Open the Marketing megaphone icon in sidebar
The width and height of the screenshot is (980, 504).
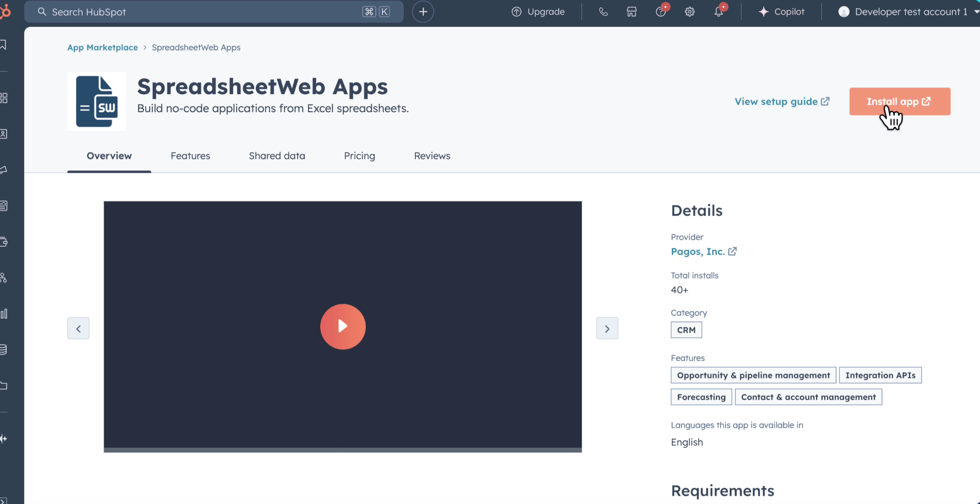[x=4, y=170]
